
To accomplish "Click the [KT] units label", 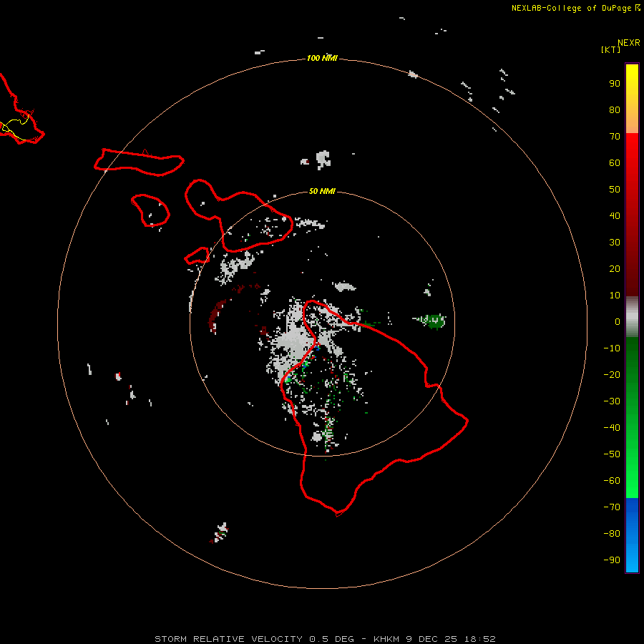I will click(x=610, y=49).
